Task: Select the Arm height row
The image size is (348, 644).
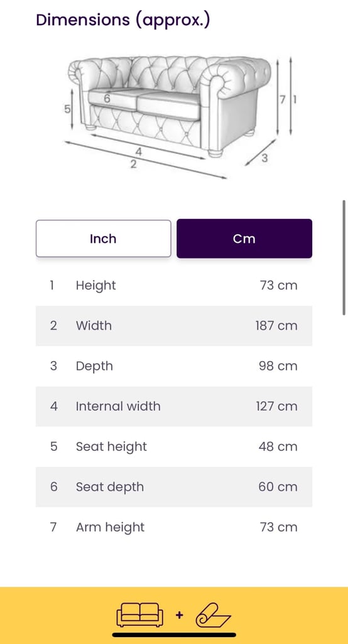Action: (x=174, y=527)
